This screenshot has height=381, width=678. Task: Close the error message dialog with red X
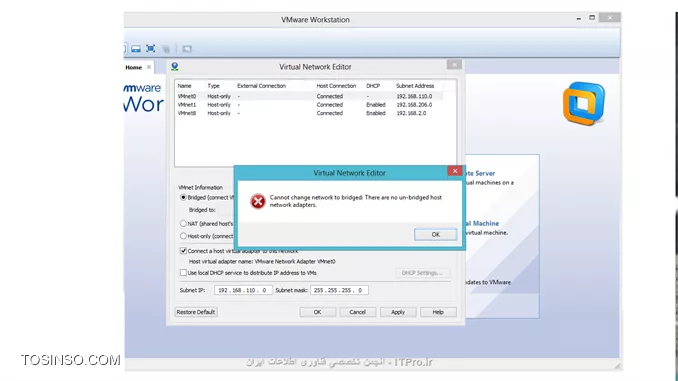(455, 171)
